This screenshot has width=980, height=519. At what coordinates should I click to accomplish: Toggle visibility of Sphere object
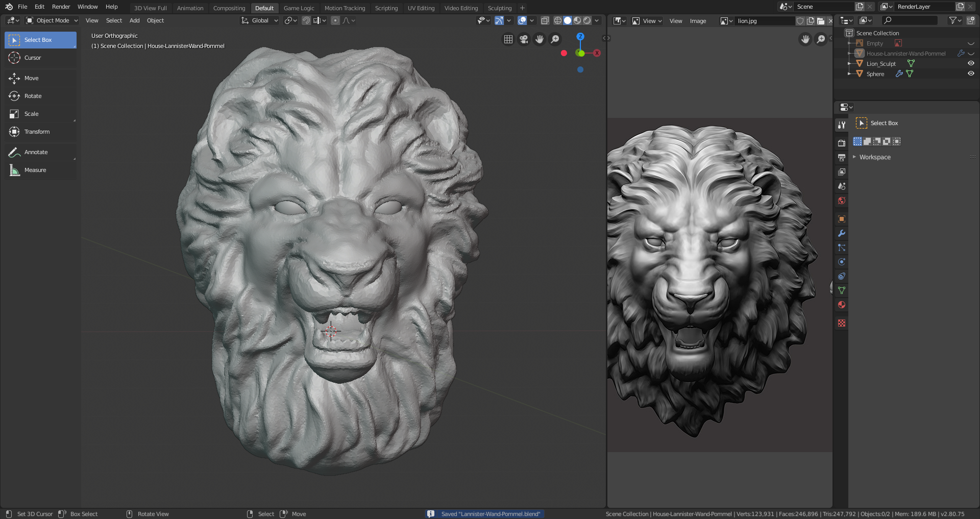pos(971,73)
